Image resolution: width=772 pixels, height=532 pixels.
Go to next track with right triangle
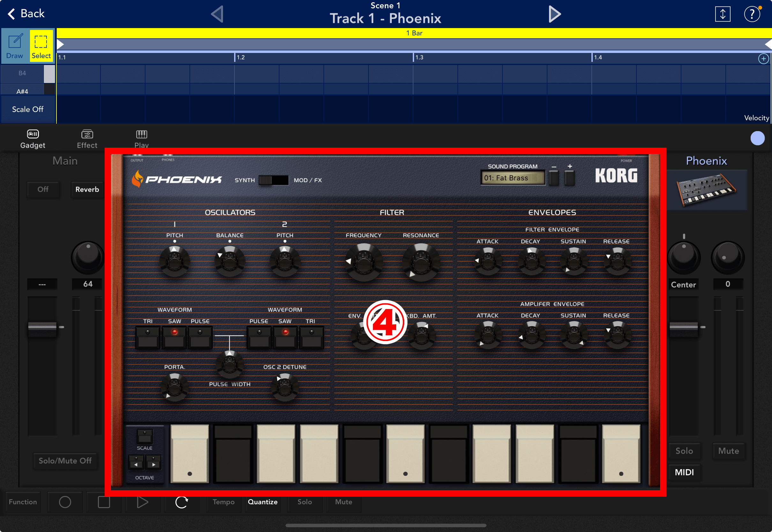click(x=555, y=14)
